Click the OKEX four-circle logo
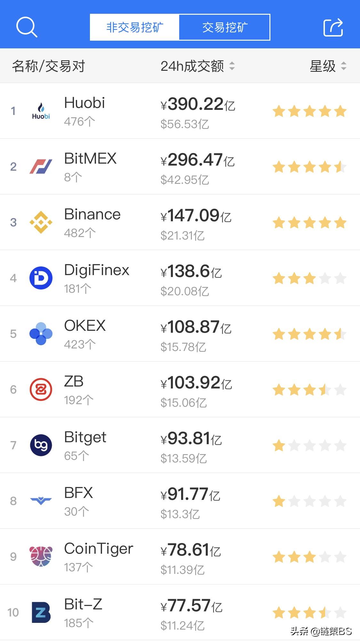Screen dimensions: 360x644 (41, 334)
